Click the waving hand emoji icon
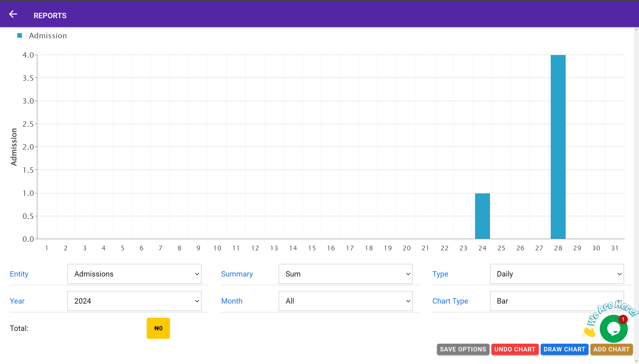639x364 pixels. 589,332
